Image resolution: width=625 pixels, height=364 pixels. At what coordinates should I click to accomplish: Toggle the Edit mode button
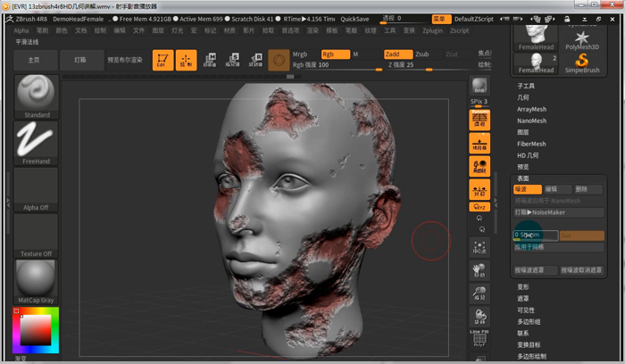tap(162, 60)
